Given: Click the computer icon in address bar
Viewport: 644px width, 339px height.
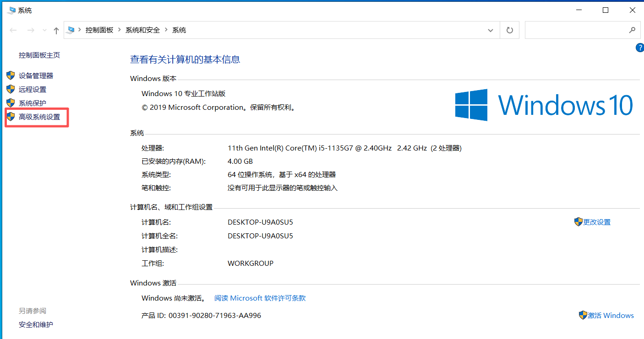Looking at the screenshot, I should click(71, 30).
